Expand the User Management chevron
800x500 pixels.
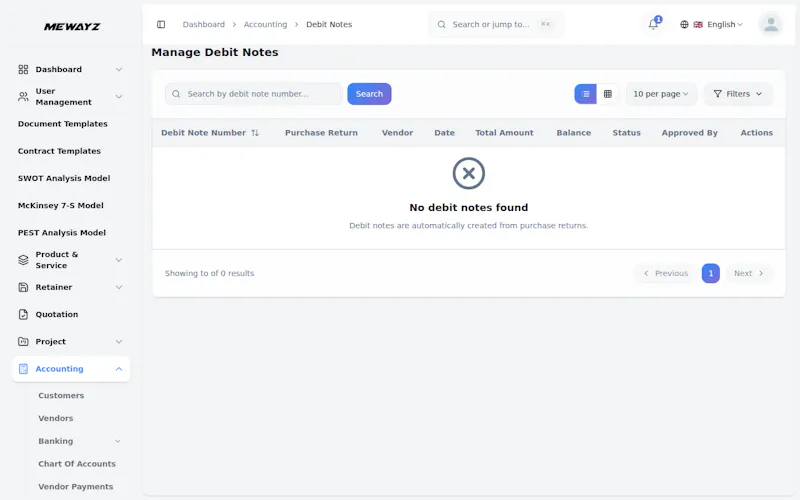[x=119, y=96]
